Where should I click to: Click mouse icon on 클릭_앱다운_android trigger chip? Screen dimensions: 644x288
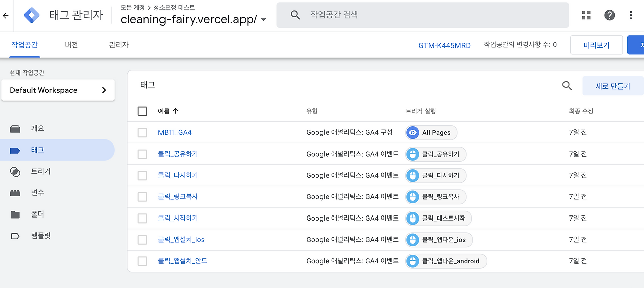pos(413,261)
